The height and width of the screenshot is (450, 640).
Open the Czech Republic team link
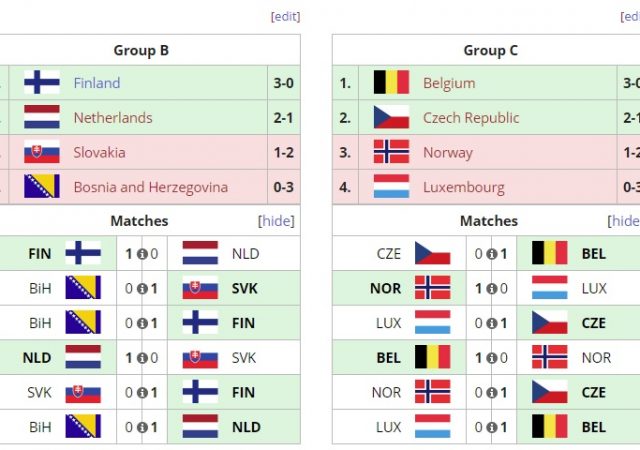click(x=471, y=118)
